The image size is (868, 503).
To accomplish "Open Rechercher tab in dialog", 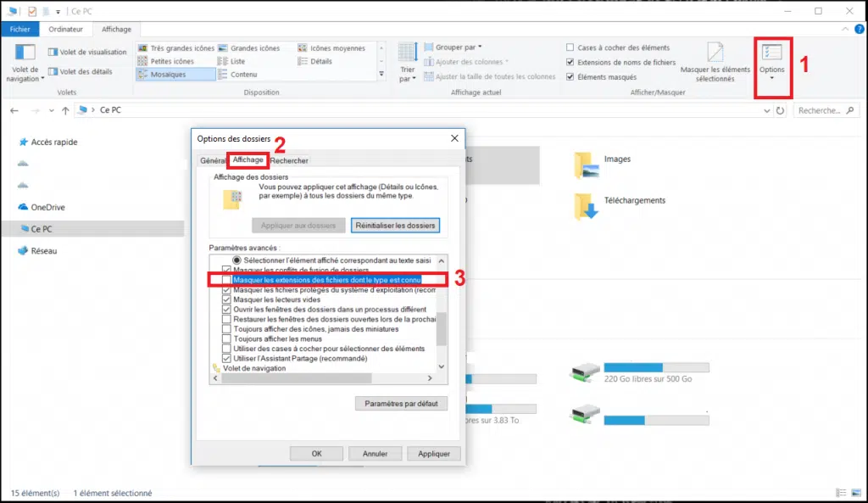I will [289, 160].
